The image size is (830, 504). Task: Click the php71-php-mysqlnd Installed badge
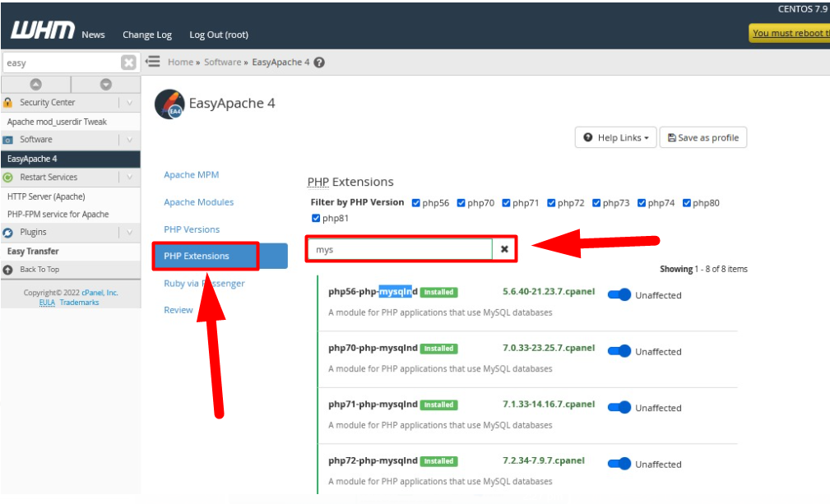point(438,405)
